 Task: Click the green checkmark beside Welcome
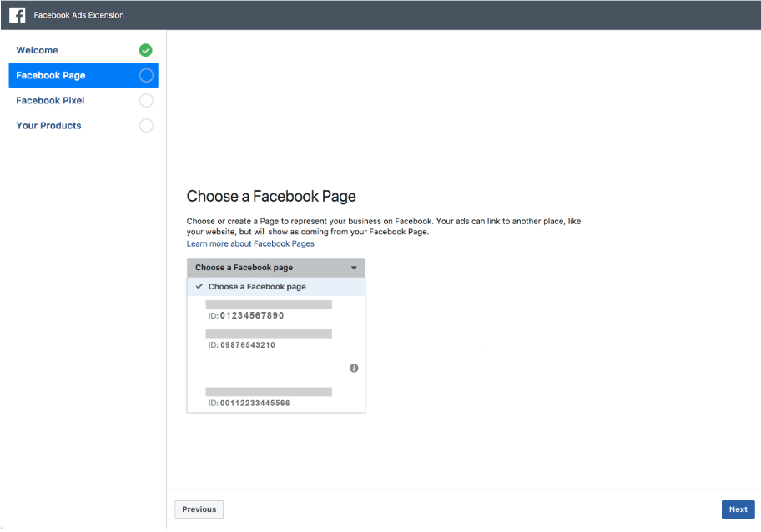[145, 50]
